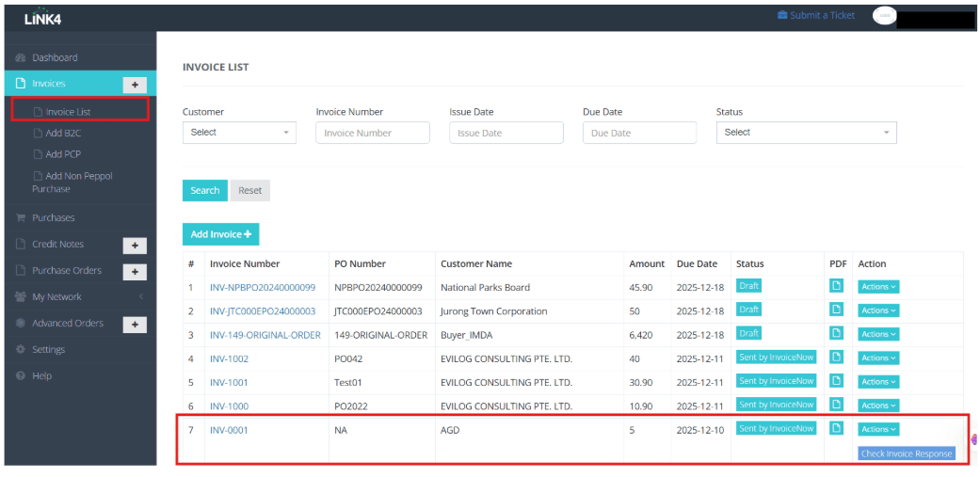Image resolution: width=980 pixels, height=477 pixels.
Task: Select Add B2C in the sidebar
Action: (63, 133)
